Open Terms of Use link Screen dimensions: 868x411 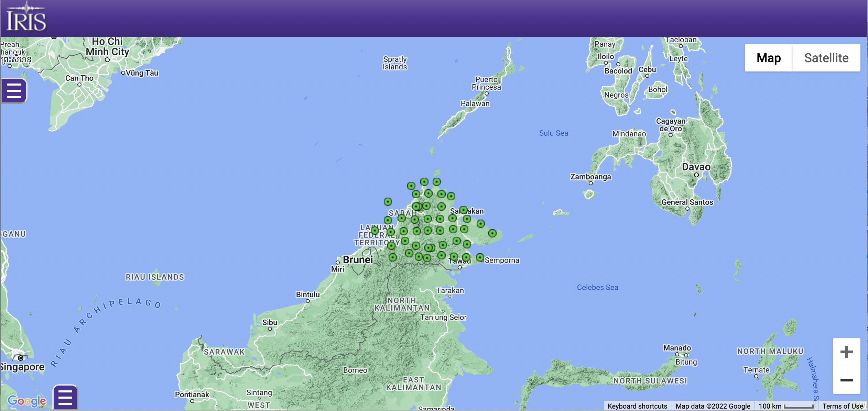tap(843, 406)
